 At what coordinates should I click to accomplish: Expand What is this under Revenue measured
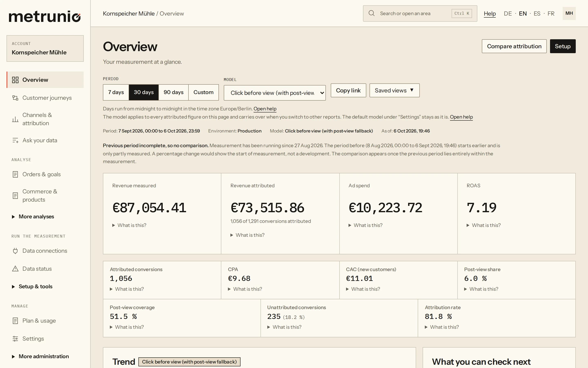point(129,225)
